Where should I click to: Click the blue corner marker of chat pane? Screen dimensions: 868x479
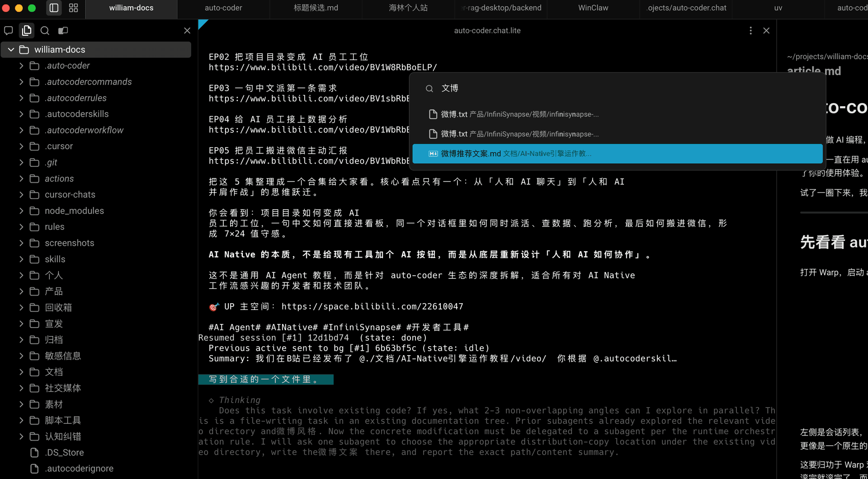[203, 24]
